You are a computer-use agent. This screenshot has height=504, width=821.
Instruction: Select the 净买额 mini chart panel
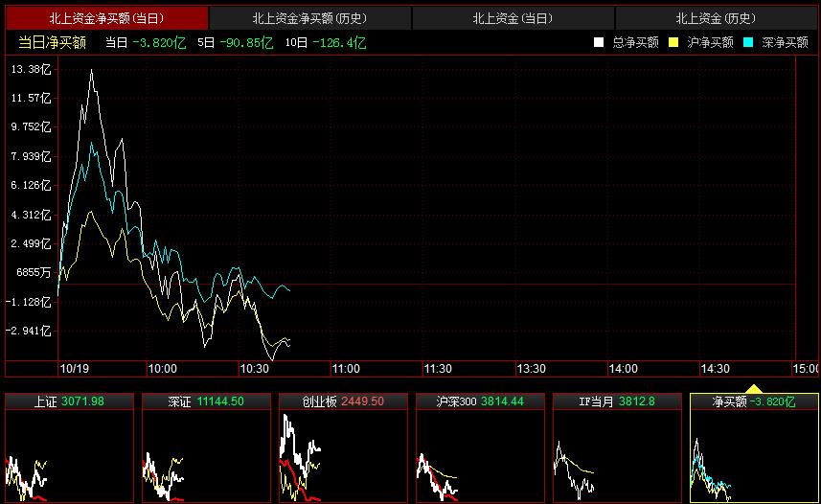754,447
